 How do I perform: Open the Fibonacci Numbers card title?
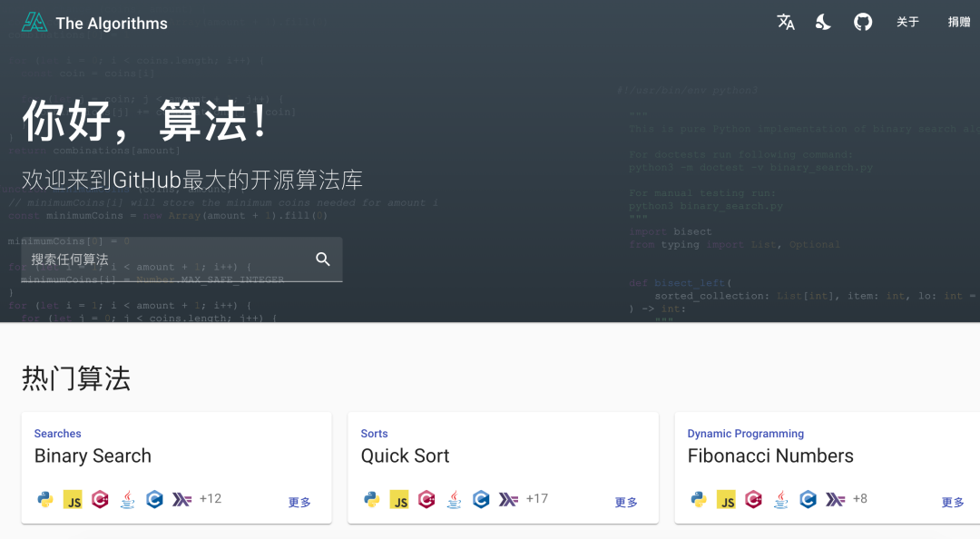pyautogui.click(x=770, y=456)
